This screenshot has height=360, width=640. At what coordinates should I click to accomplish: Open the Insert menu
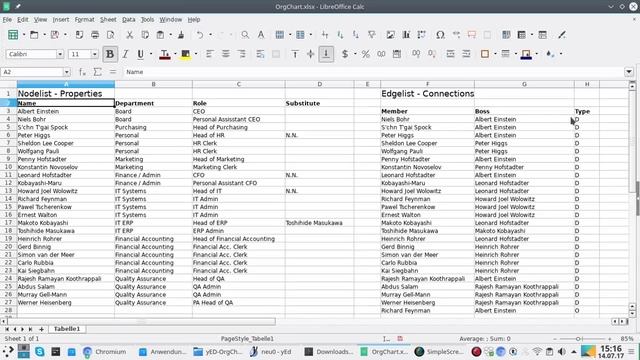(61, 20)
